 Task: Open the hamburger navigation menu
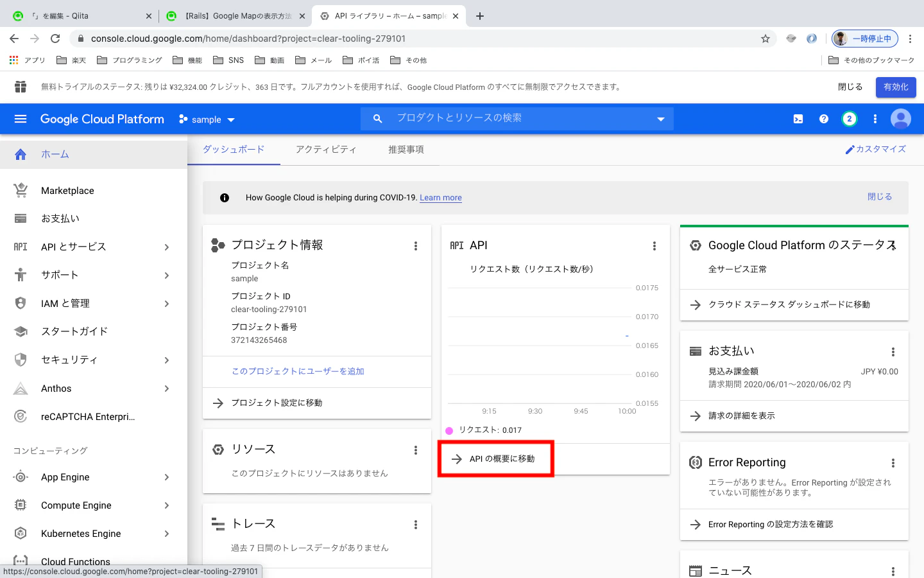pyautogui.click(x=21, y=119)
